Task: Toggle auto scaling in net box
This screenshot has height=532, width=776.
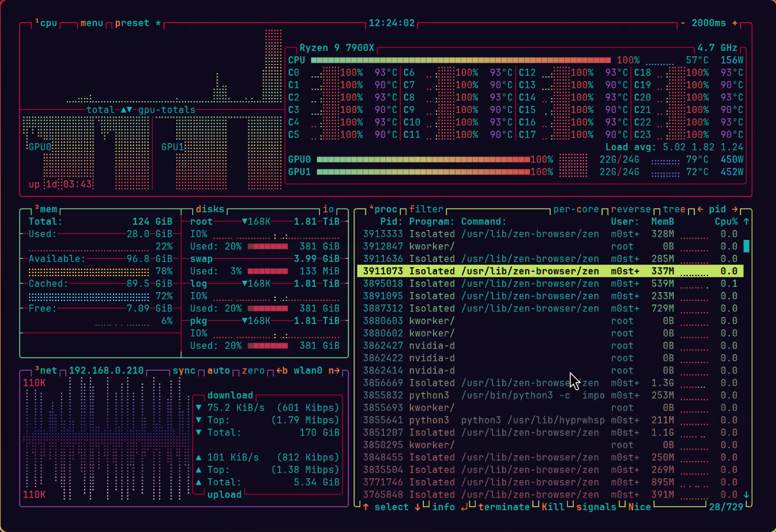Action: [x=218, y=371]
